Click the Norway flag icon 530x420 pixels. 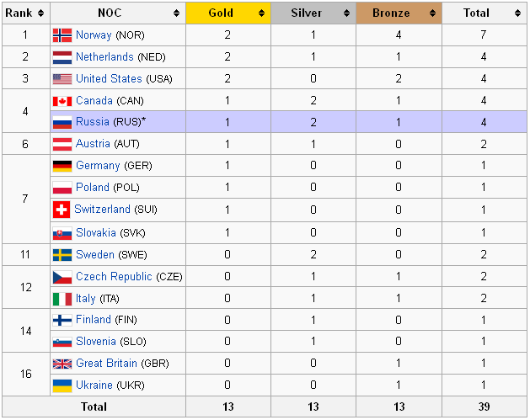pos(62,35)
